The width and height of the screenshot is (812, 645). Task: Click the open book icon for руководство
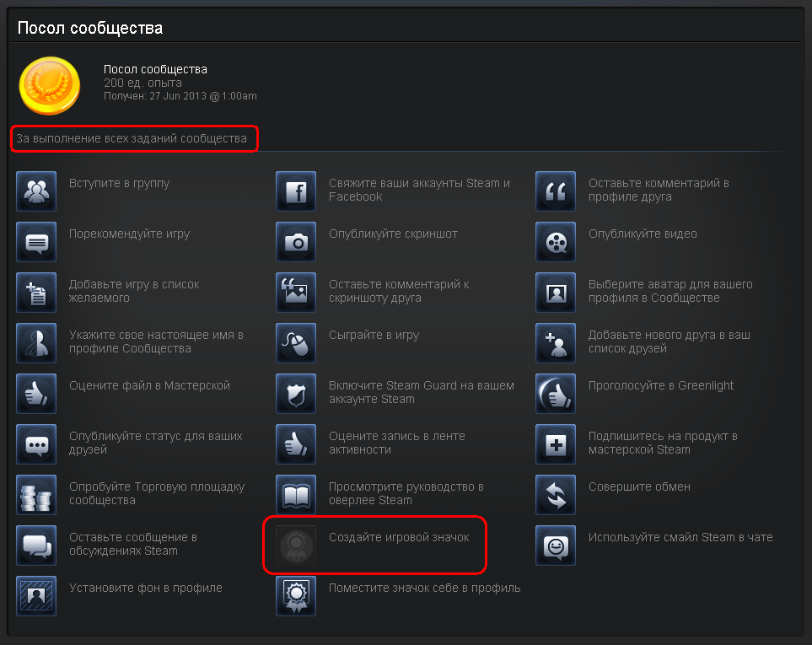tap(296, 495)
